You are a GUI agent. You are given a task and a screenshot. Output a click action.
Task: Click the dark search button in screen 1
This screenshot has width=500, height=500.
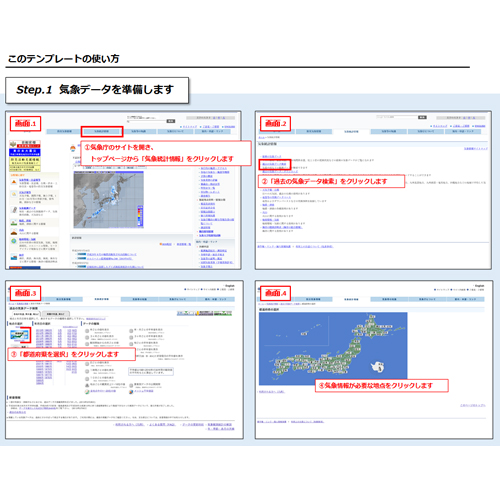[x=171, y=121]
